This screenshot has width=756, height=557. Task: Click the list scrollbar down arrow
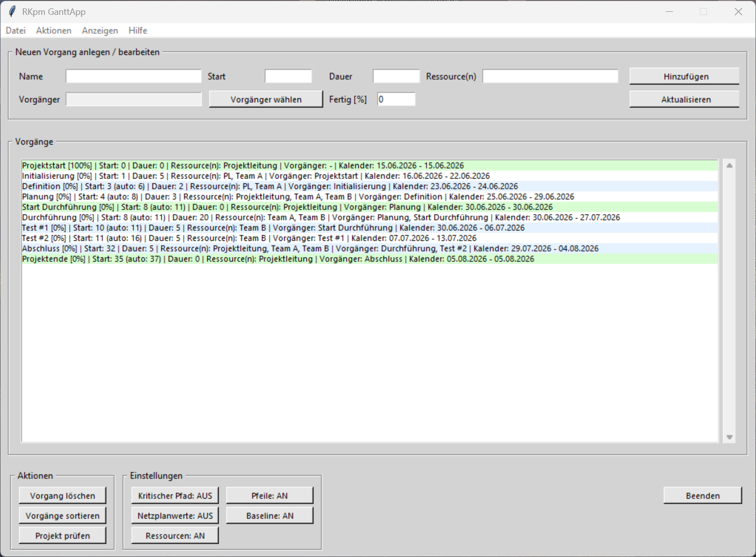(x=729, y=437)
